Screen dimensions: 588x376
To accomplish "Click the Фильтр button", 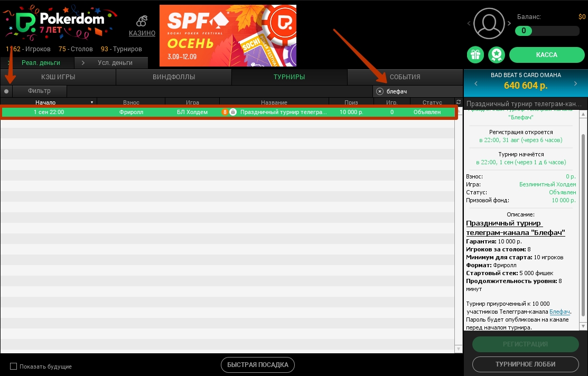I will tap(40, 91).
